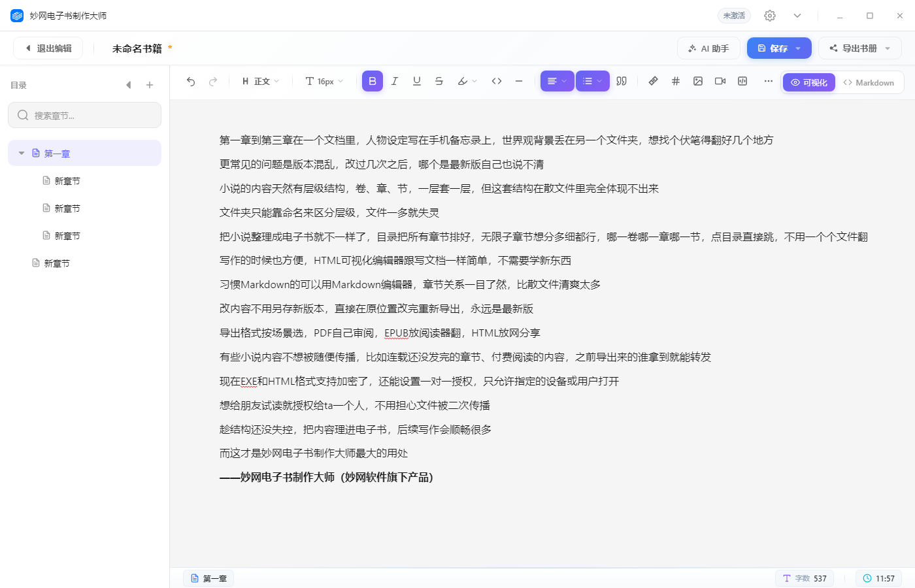Click the 未激活 activation badge

[x=734, y=16]
